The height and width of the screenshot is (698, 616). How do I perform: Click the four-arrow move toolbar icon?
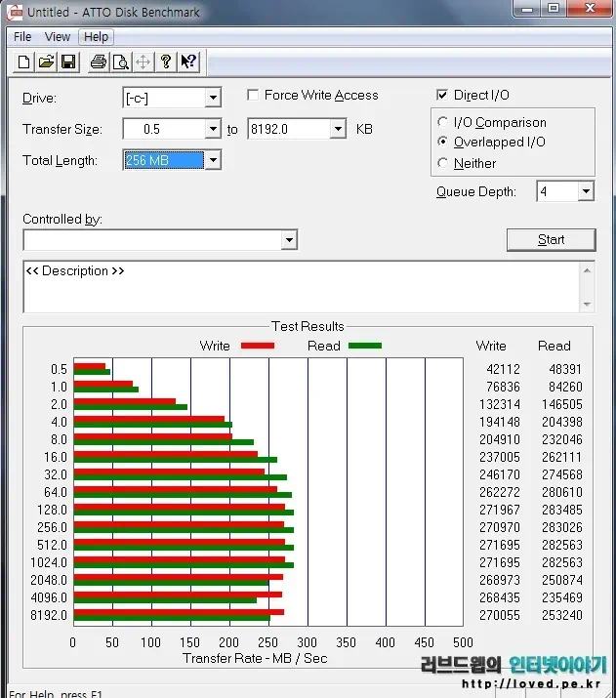pos(143,62)
